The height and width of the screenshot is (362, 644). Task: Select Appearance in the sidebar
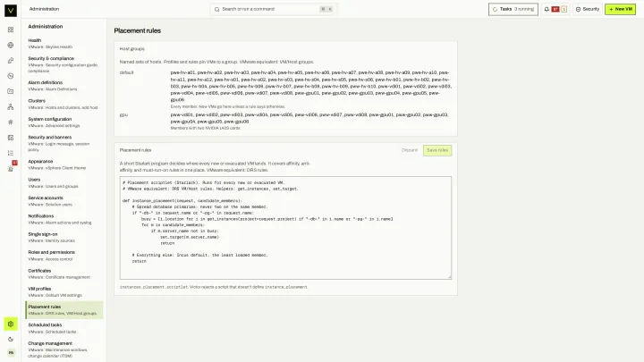pyautogui.click(x=64, y=164)
